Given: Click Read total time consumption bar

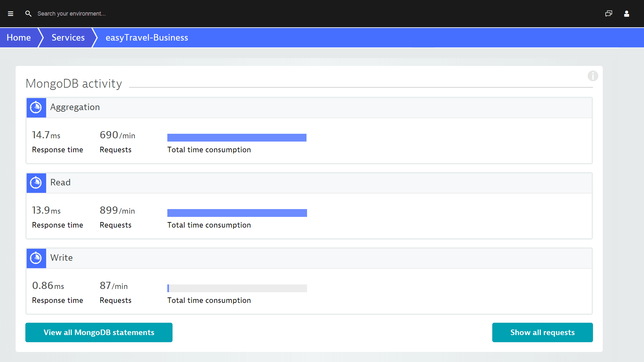Looking at the screenshot, I should pos(237,213).
